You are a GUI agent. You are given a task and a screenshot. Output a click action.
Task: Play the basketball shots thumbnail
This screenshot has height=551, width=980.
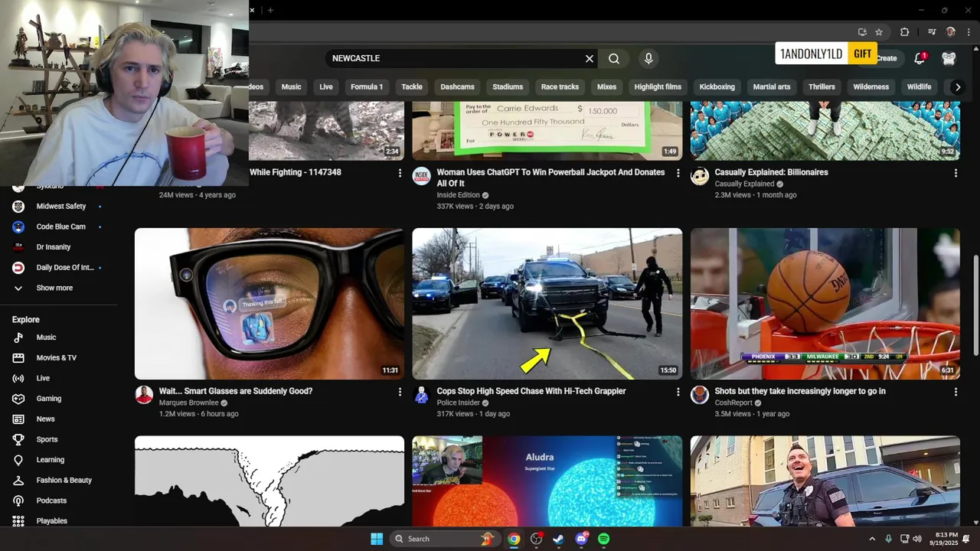coord(825,304)
